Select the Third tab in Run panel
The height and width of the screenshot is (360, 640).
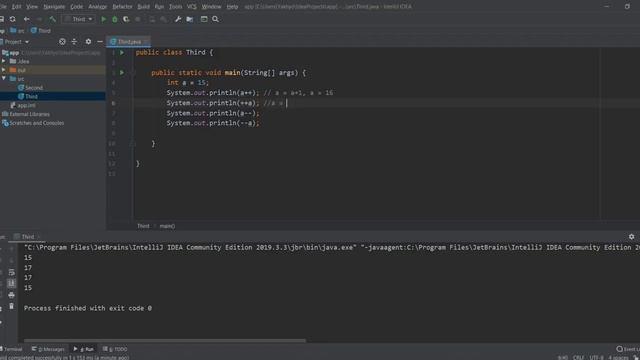click(27, 237)
